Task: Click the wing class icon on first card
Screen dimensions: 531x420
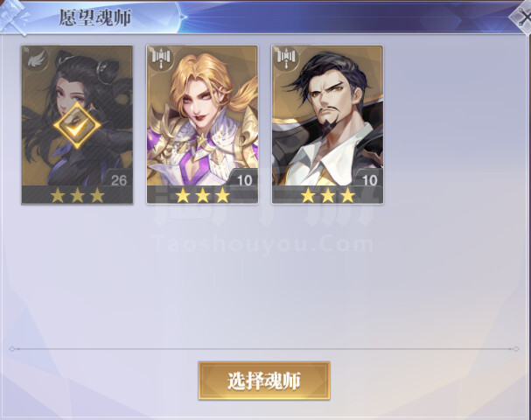Action: pos(36,59)
